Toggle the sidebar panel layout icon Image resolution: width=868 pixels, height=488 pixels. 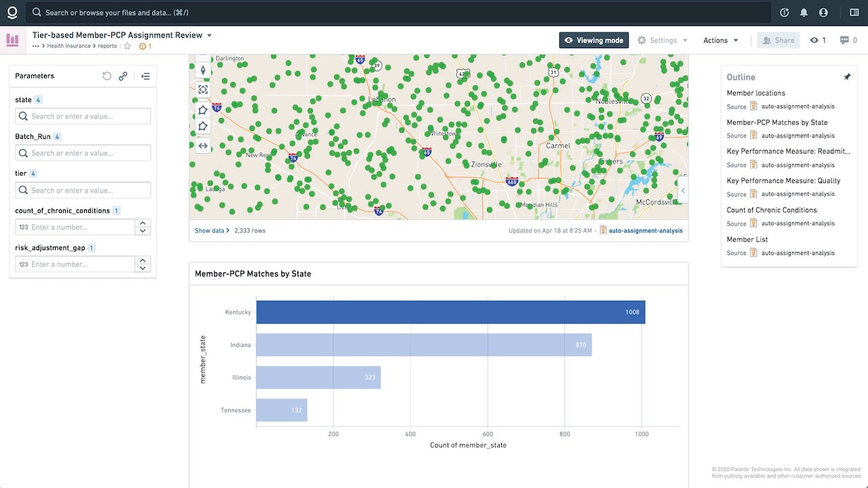[854, 12]
